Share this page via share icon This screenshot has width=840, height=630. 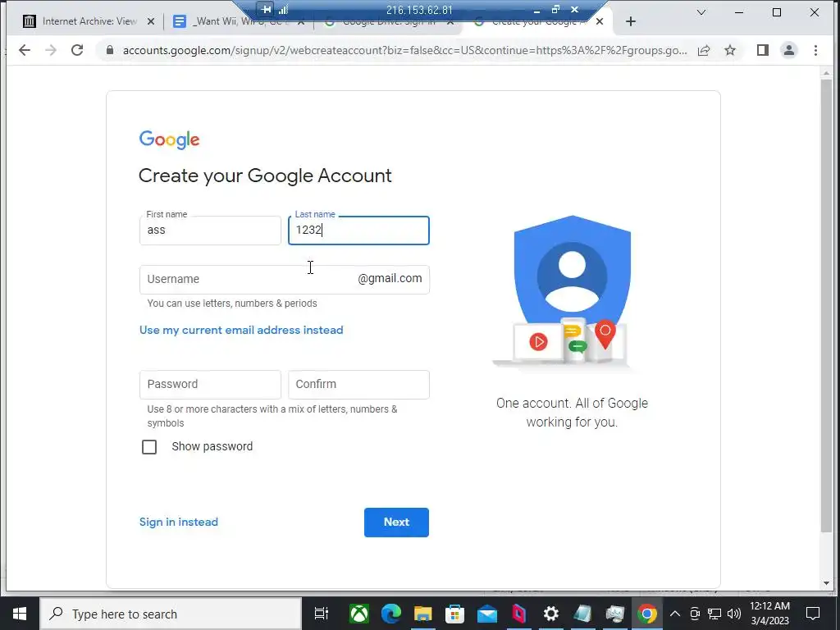(x=704, y=50)
